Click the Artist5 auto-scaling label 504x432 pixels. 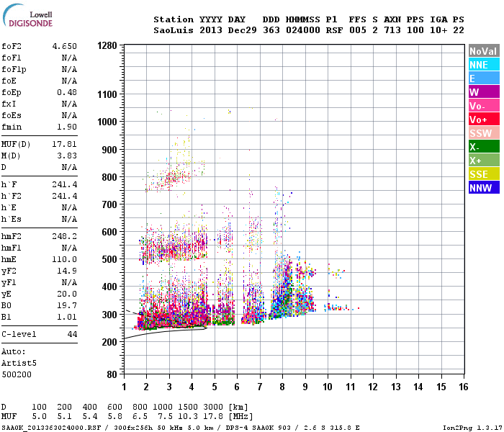point(19,363)
